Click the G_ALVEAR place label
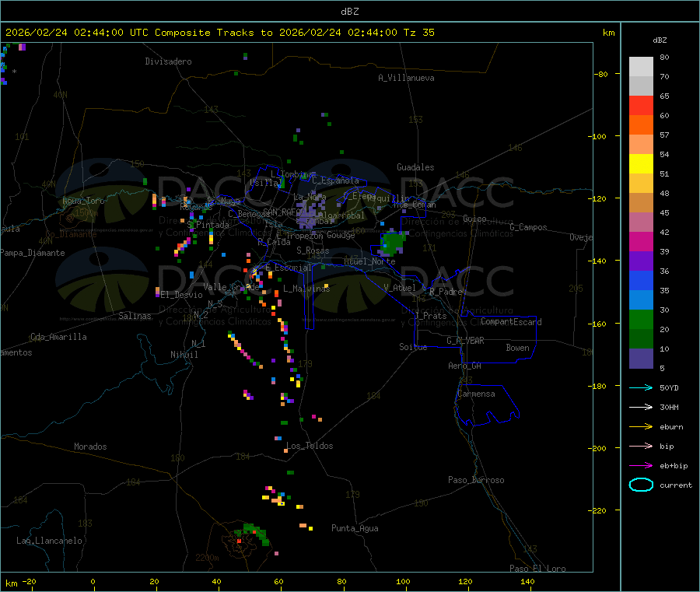 coord(465,341)
